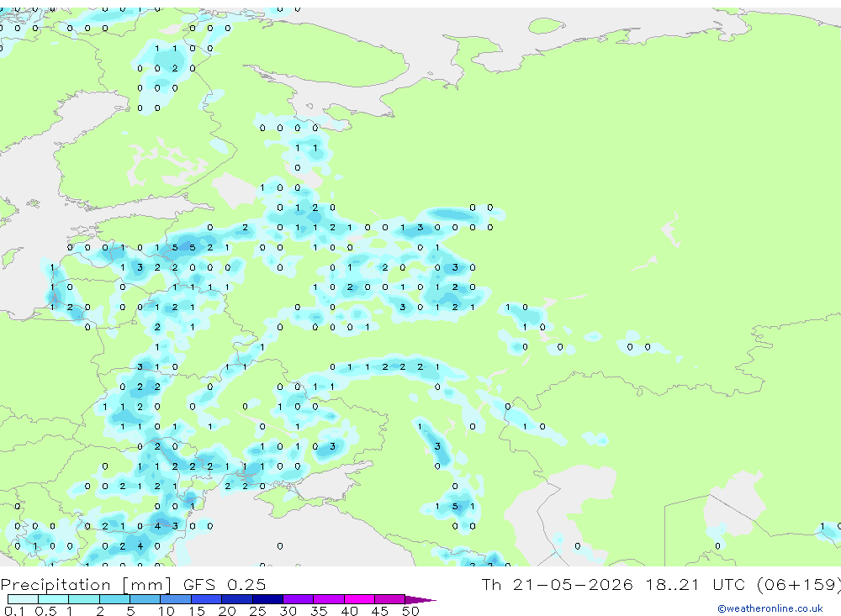Click the "(06+159)" forecast run text

tap(798, 584)
